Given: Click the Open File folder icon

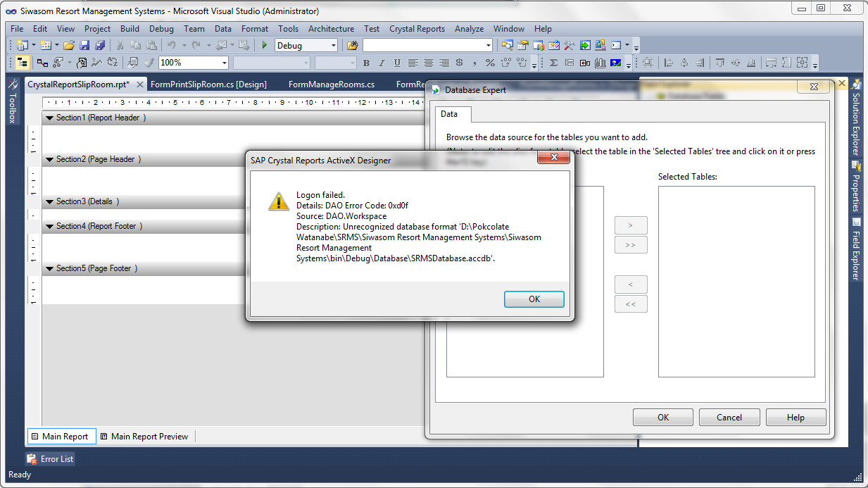Looking at the screenshot, I should (69, 45).
